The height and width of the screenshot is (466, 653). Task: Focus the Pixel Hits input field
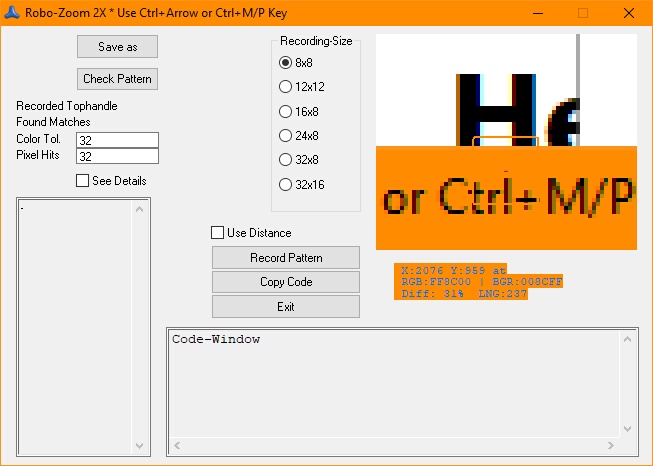[117, 156]
